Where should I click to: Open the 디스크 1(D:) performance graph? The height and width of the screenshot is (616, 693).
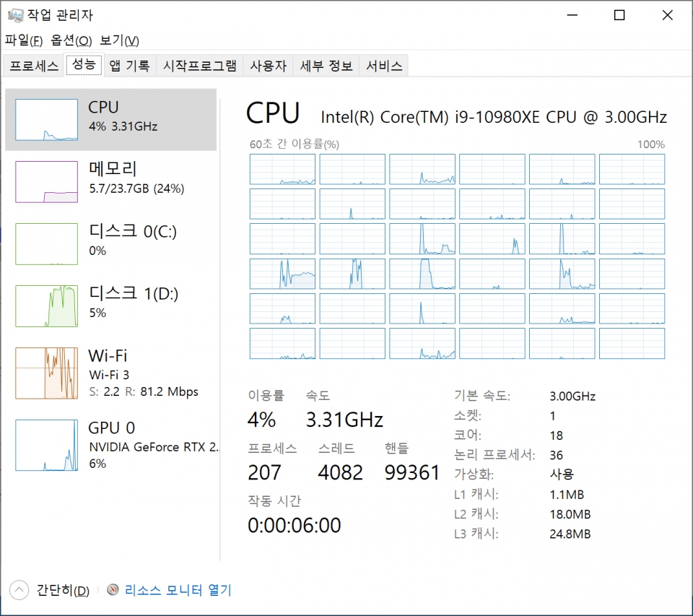click(46, 306)
